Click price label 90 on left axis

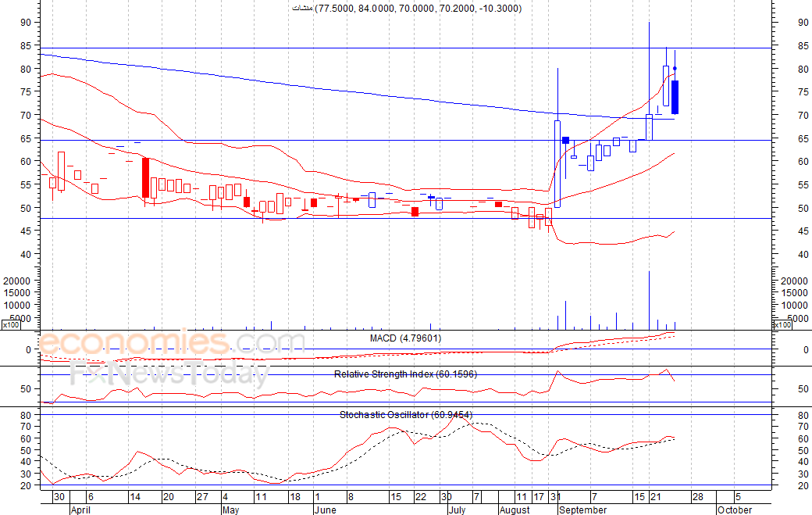26,23
